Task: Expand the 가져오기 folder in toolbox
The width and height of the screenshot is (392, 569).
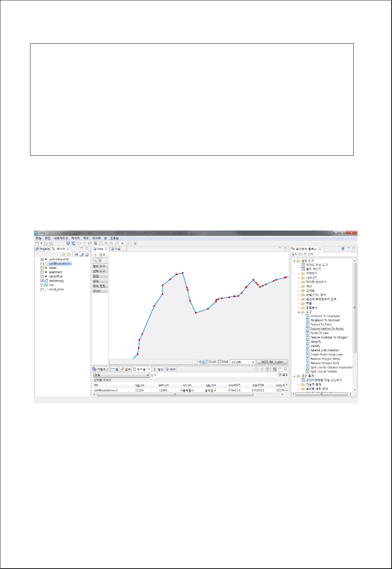Action: 299,274
